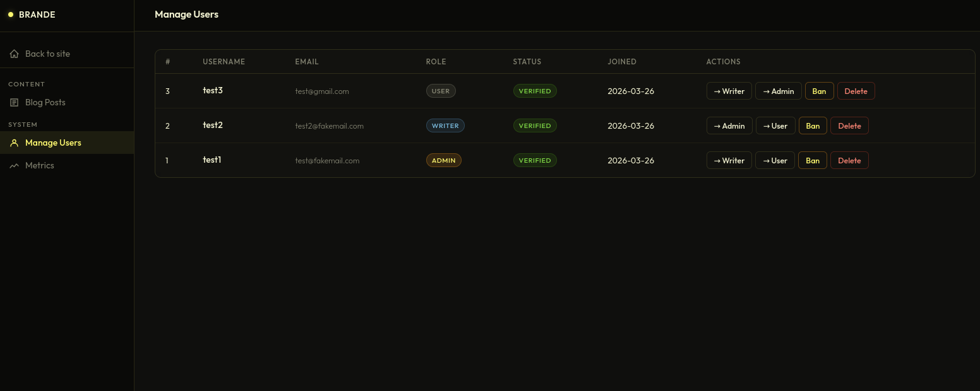Delete user test2
Viewport: 980px width, 391px height.
[849, 125]
